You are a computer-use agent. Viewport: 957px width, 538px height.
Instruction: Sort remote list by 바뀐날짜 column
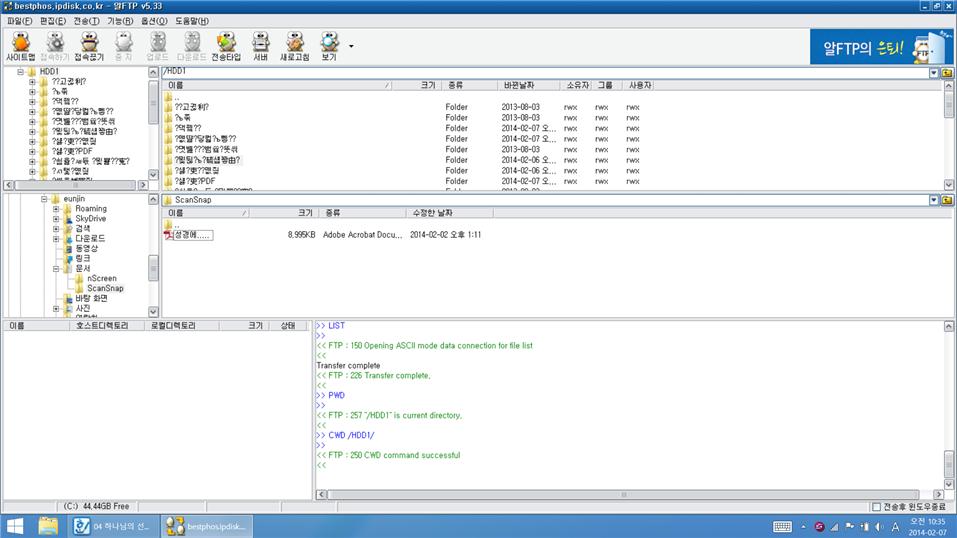[x=529, y=85]
